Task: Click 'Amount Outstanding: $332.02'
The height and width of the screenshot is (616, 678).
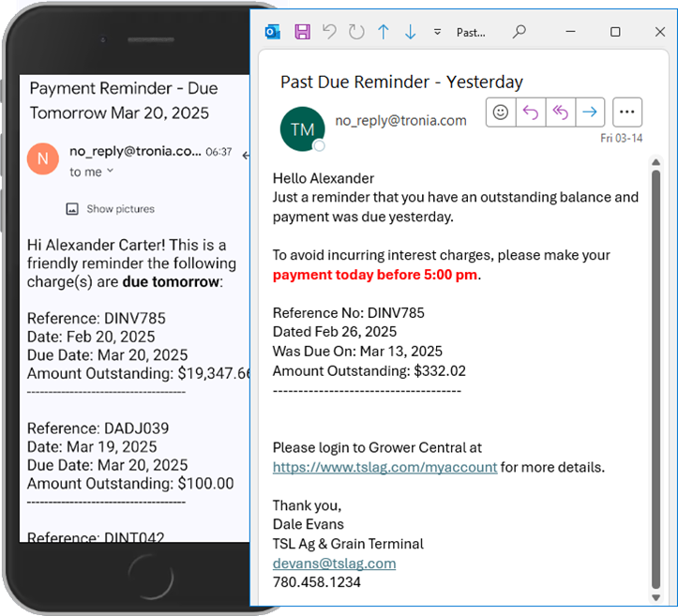Action: [x=369, y=371]
